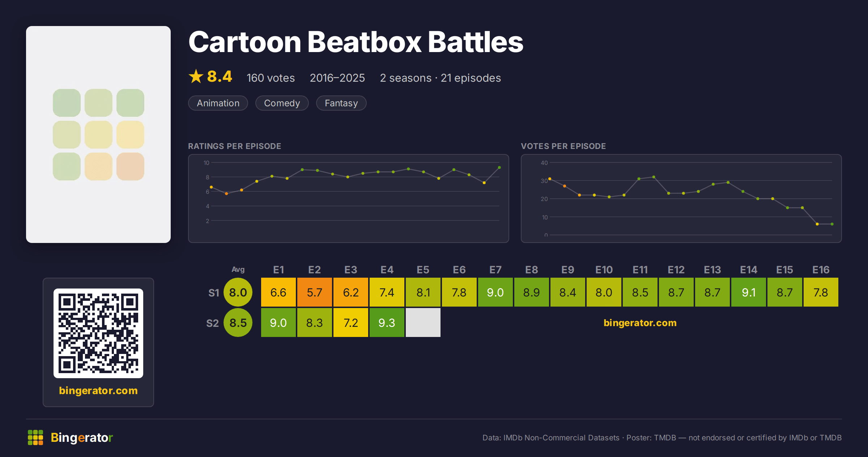Viewport: 868px width, 457px height.
Task: Click the S1 average 8.0 circle
Action: point(238,292)
